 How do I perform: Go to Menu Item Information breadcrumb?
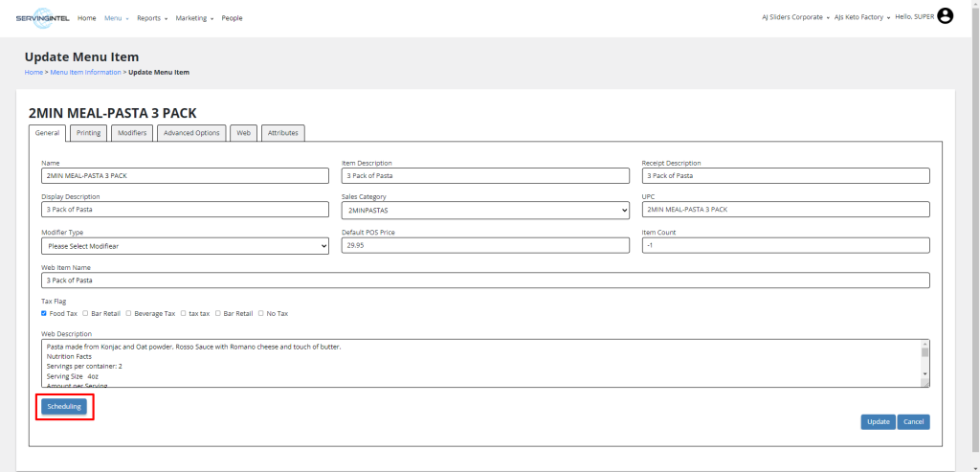point(85,73)
